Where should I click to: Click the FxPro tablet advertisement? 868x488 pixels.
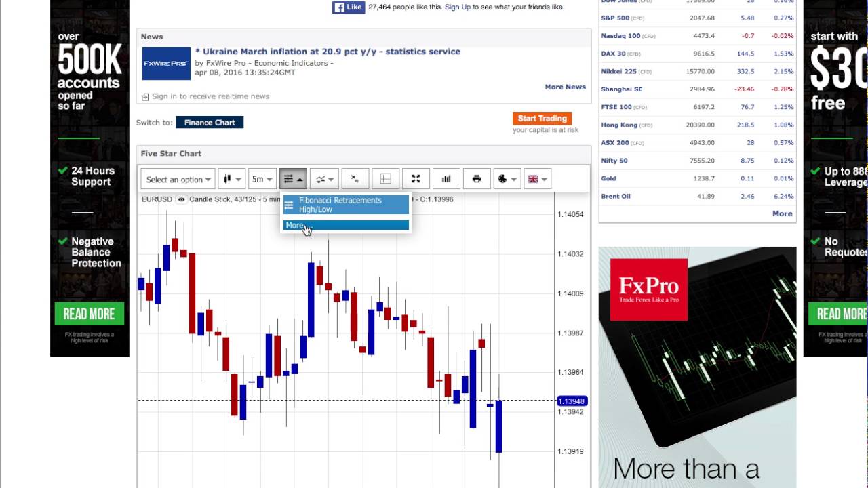pyautogui.click(x=697, y=367)
